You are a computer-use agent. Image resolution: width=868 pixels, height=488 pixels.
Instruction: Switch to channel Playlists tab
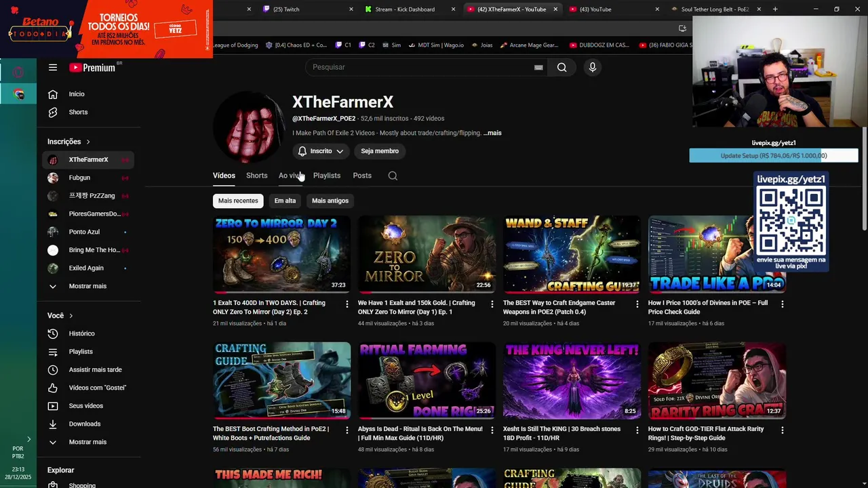tap(327, 176)
